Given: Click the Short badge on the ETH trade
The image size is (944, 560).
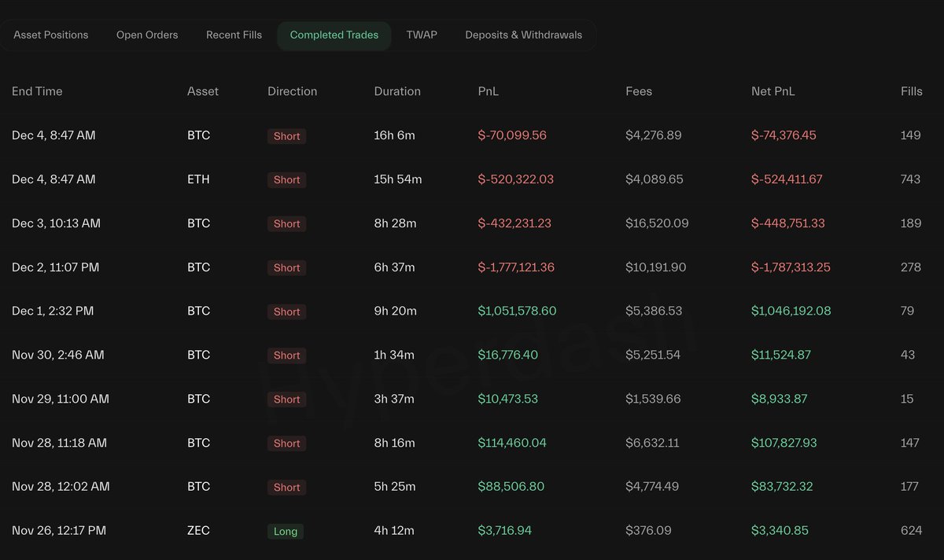Looking at the screenshot, I should click(286, 179).
